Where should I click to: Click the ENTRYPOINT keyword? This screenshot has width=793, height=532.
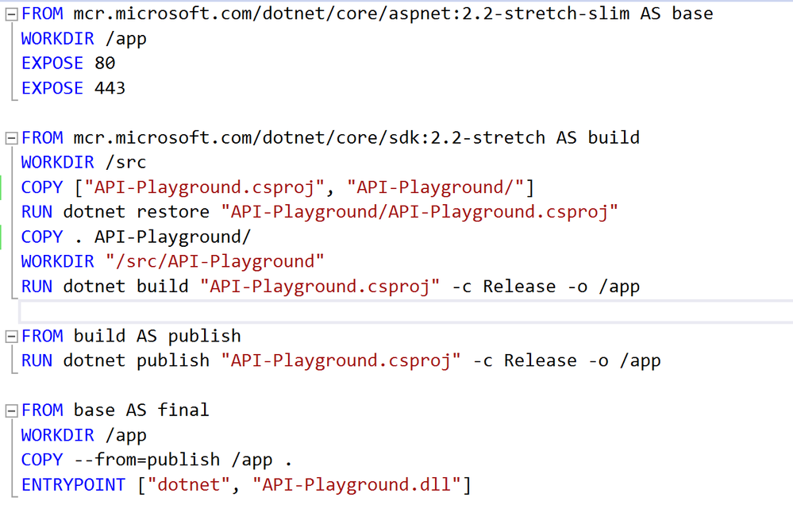pos(73,484)
